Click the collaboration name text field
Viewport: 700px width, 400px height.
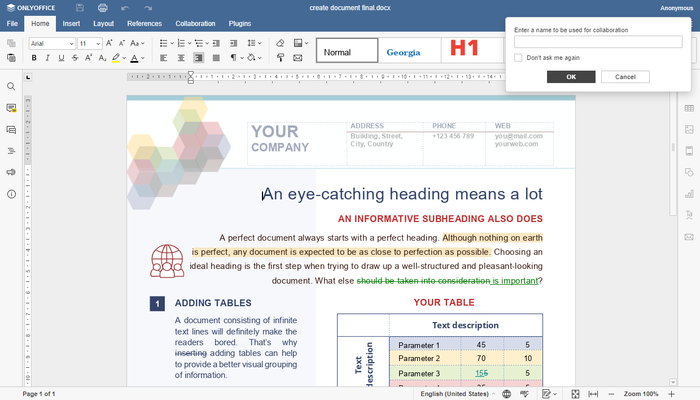(598, 42)
